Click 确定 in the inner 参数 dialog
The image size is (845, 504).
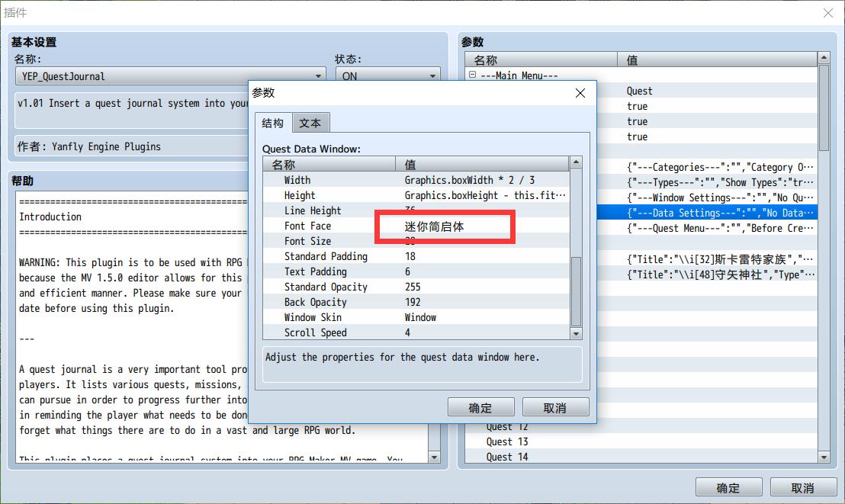tap(480, 407)
